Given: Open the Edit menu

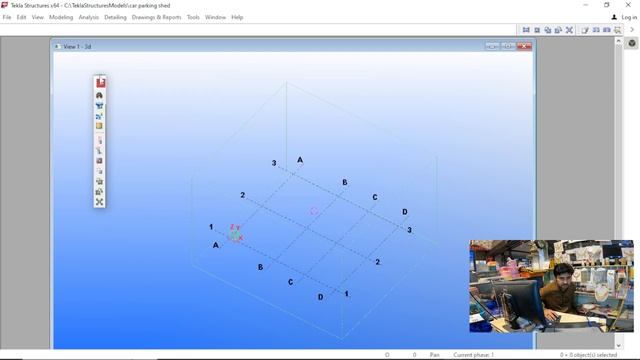Looking at the screenshot, I should [x=21, y=17].
